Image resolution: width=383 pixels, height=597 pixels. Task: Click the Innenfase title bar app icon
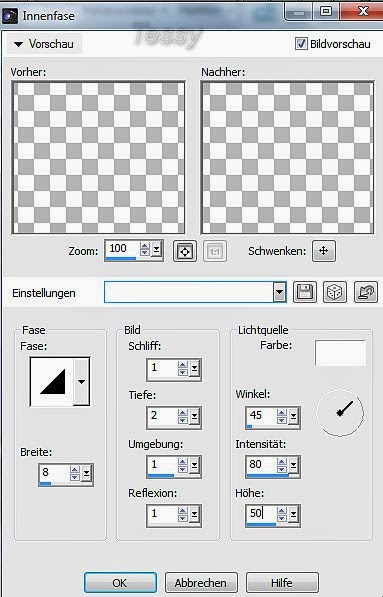[9, 16]
